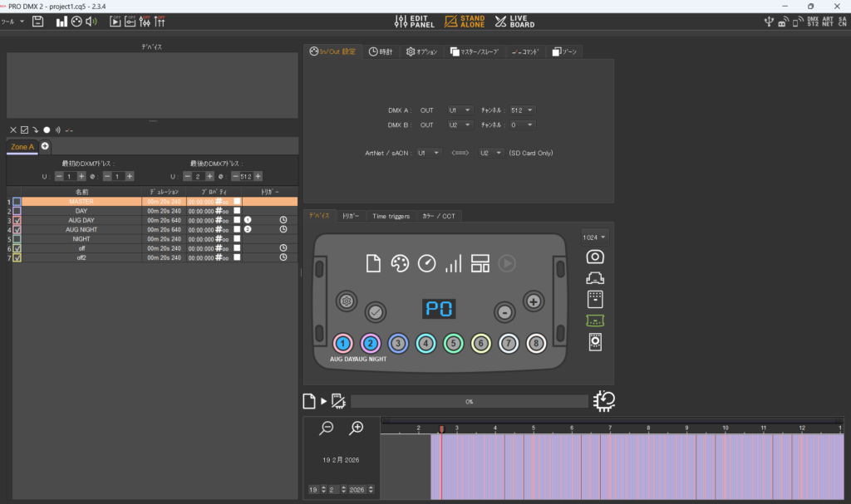Open the 1024 dropdown beside device view
This screenshot has width=851, height=504.
pyautogui.click(x=595, y=237)
